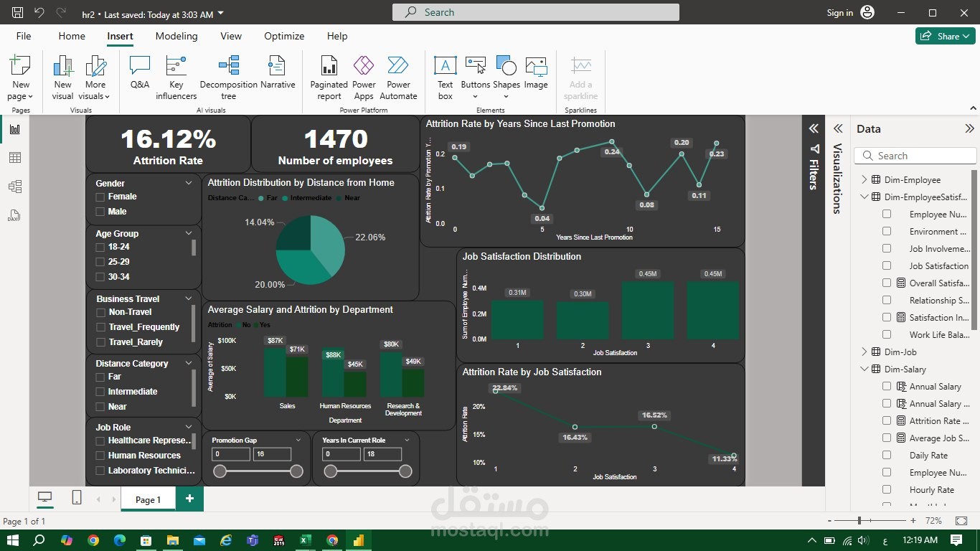
Task: Check the Male gender filter
Action: pyautogui.click(x=100, y=212)
